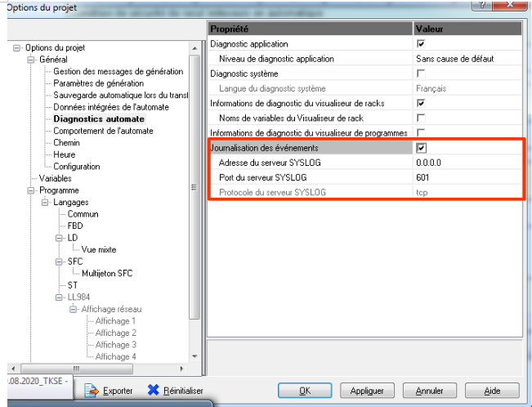Click the tree horizontal scrollbar thumb
This screenshot has height=407, width=532.
coord(77,369)
